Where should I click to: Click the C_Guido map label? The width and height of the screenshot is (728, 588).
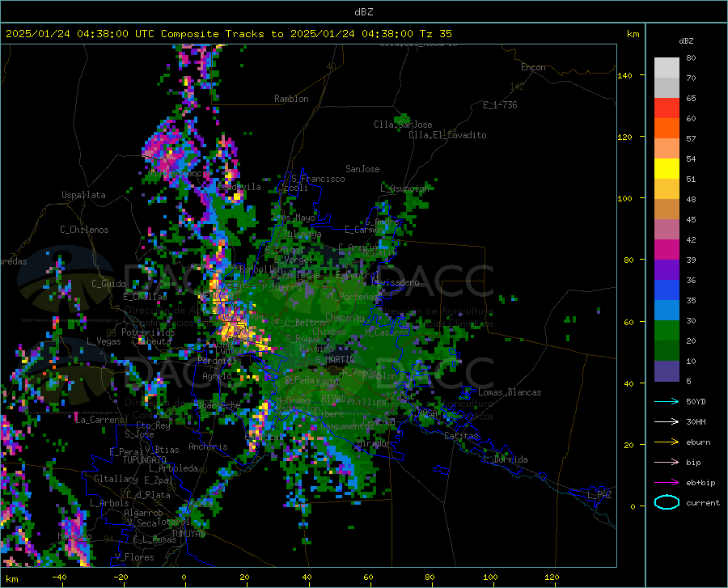pyautogui.click(x=108, y=284)
